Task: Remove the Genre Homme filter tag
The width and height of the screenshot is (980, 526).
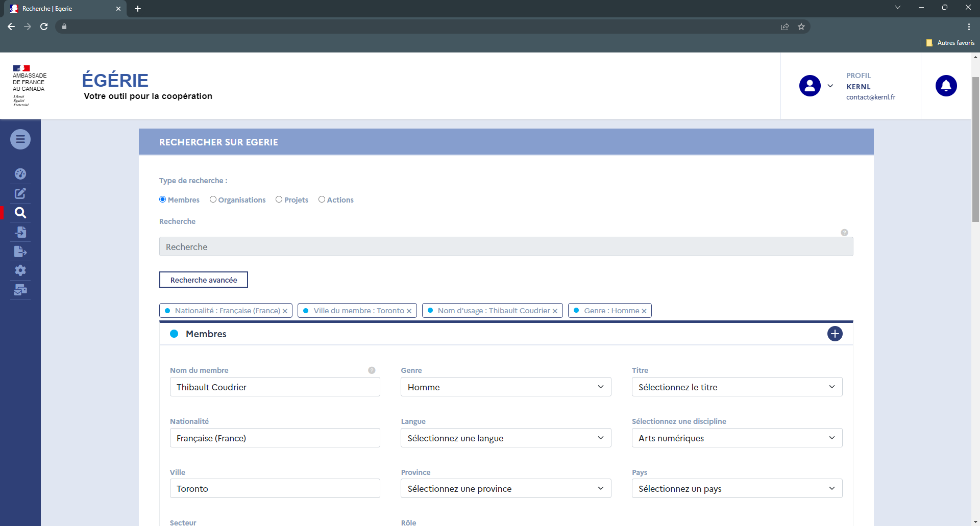Action: point(644,311)
